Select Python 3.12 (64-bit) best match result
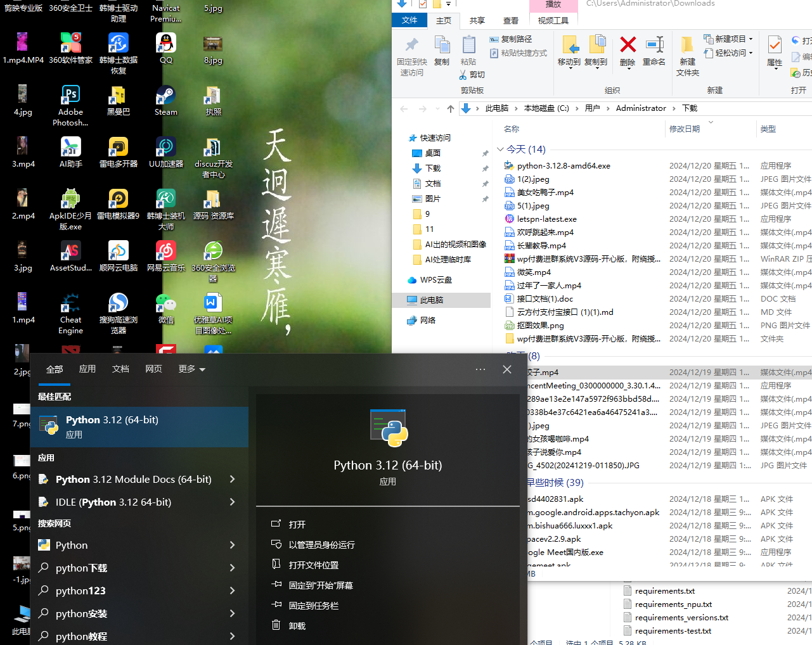Viewport: 812px width, 645px height. click(139, 427)
